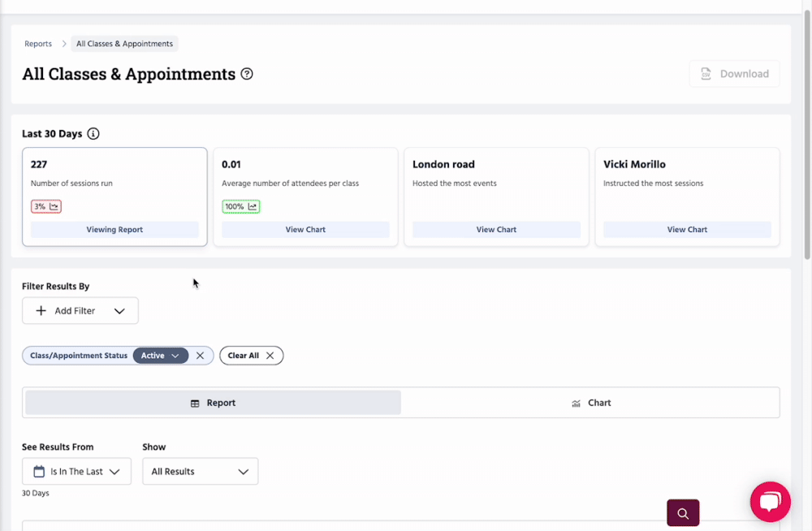Click the red 3% trend indicator badge
The width and height of the screenshot is (812, 531).
pyautogui.click(x=46, y=207)
